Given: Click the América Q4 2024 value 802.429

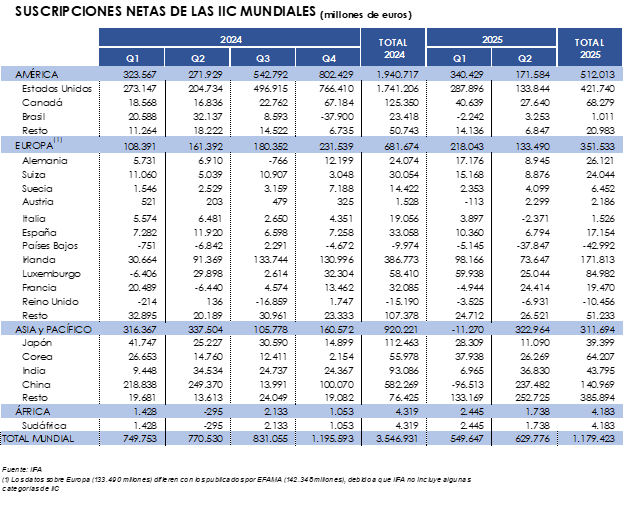Looking at the screenshot, I should [x=331, y=74].
